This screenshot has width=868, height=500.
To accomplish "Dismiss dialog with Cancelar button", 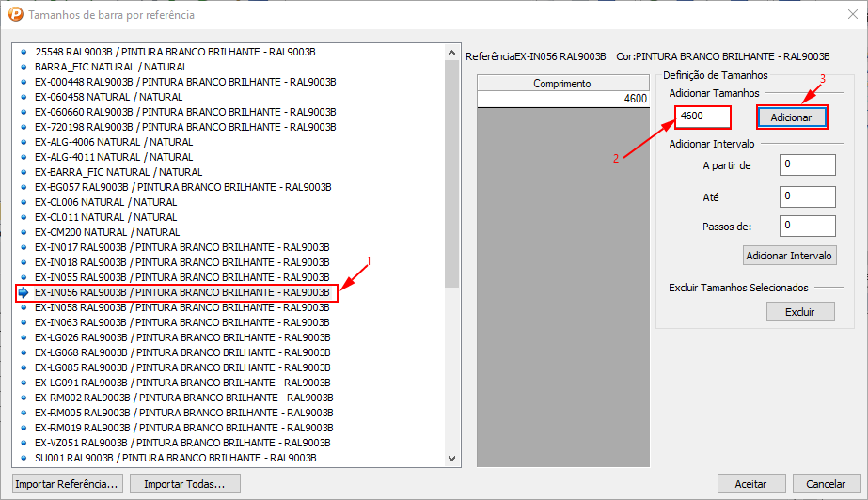I will pyautogui.click(x=826, y=484).
